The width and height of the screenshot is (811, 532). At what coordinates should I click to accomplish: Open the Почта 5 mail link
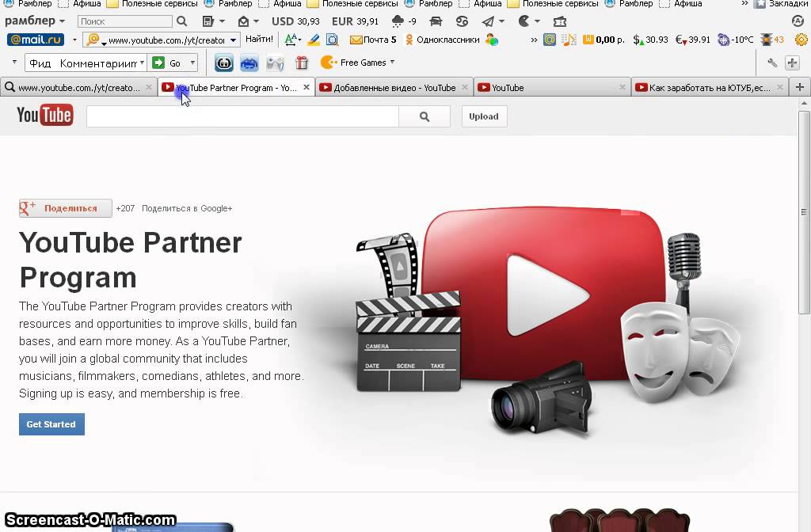click(x=374, y=40)
